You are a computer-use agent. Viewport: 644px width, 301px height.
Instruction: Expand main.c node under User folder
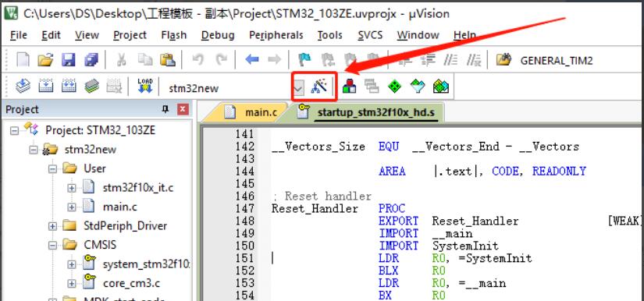pyautogui.click(x=72, y=207)
